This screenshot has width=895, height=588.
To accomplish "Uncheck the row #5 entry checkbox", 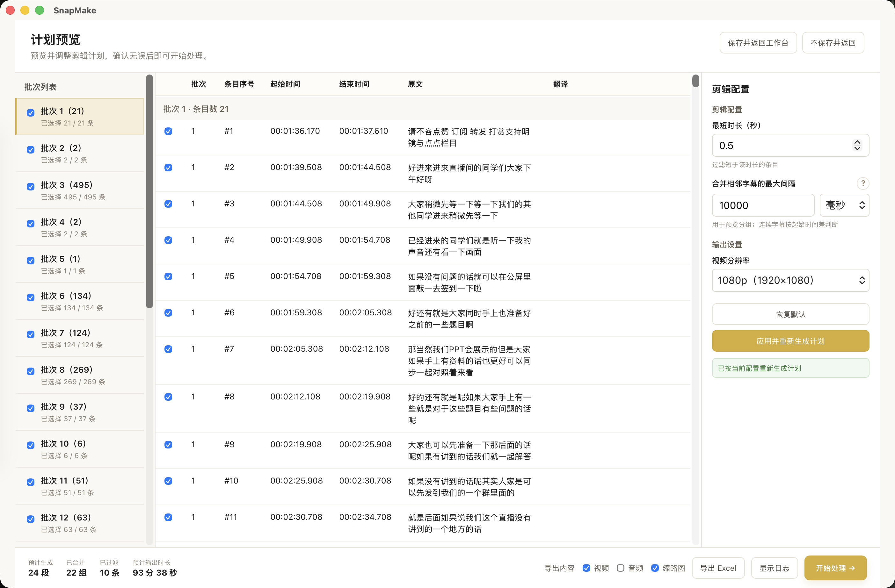I will click(169, 276).
